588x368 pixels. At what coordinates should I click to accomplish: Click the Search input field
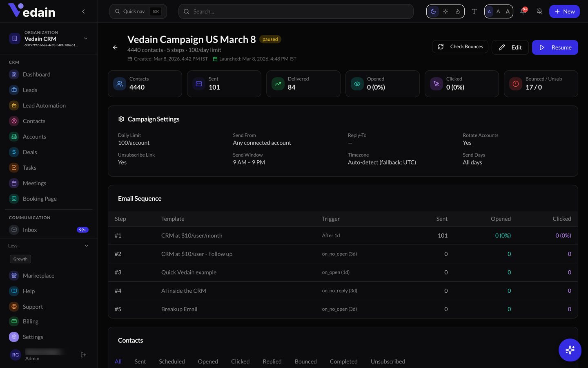pos(296,11)
